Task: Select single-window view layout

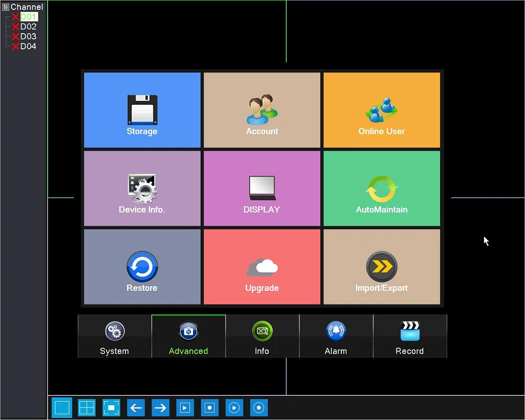Action: (62, 407)
